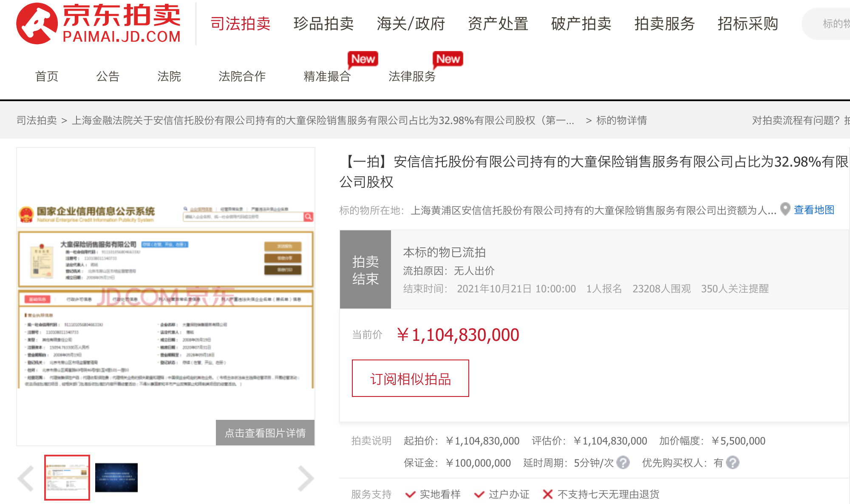The height and width of the screenshot is (504, 850).
Task: Open the 海关/政府 tab
Action: pyautogui.click(x=411, y=23)
